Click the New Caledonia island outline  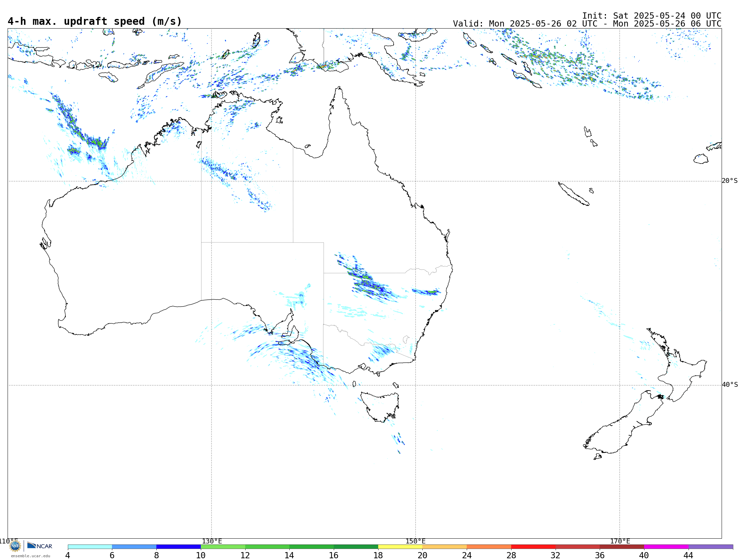[x=573, y=194]
